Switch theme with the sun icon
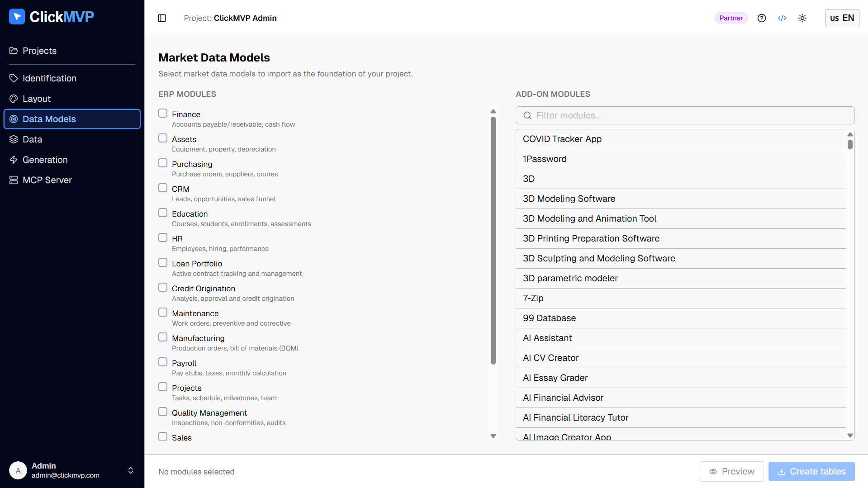This screenshot has height=488, width=868. pyautogui.click(x=802, y=18)
